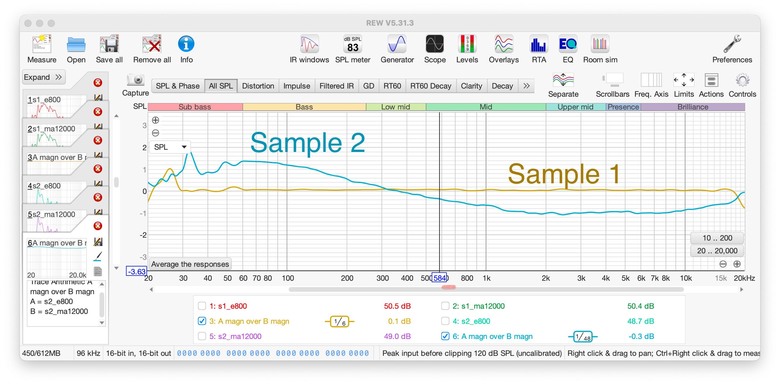Switch to the Distortion tab
This screenshot has width=780, height=385.
click(x=258, y=86)
